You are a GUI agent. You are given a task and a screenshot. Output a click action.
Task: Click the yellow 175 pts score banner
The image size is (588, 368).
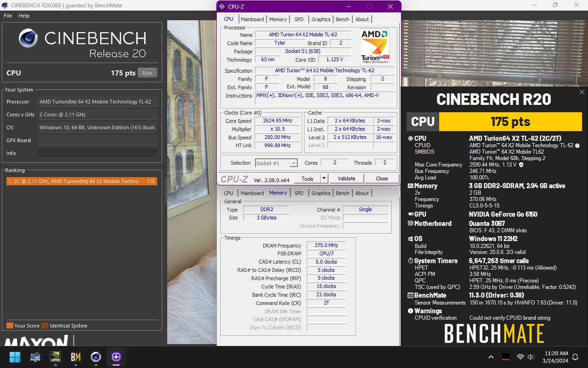pyautogui.click(x=510, y=121)
